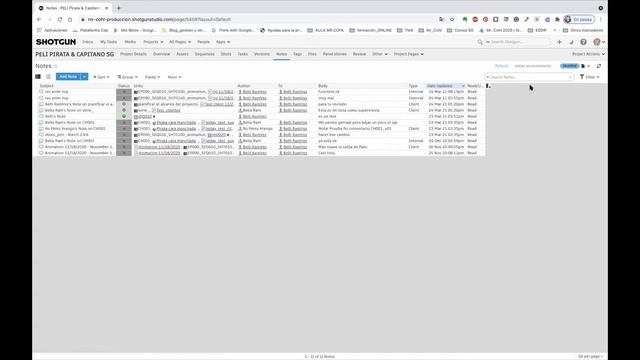Click the SHOTGUN logo
Viewport: 640px width, 360px height.
(x=56, y=42)
